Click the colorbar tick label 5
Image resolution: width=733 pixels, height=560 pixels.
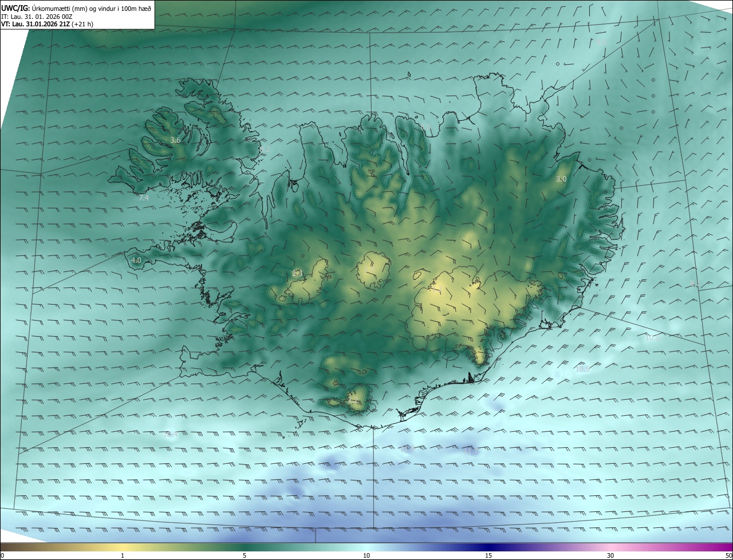(x=245, y=555)
